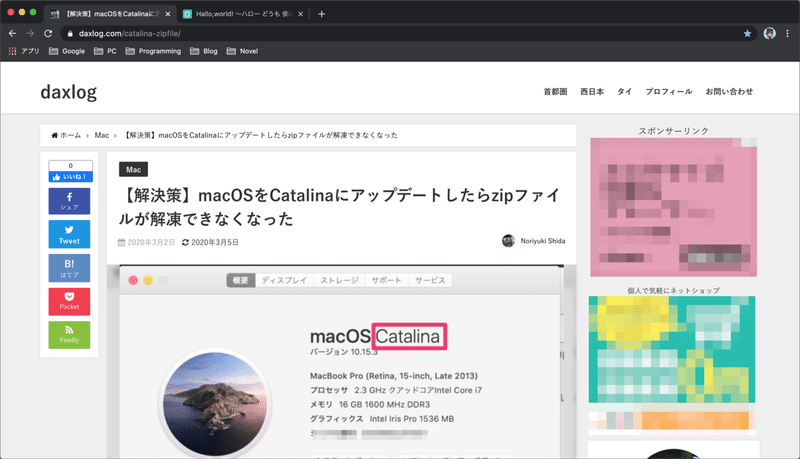800x459 pixels.
Task: Bookmark with the はてブ B! button
Action: [69, 268]
